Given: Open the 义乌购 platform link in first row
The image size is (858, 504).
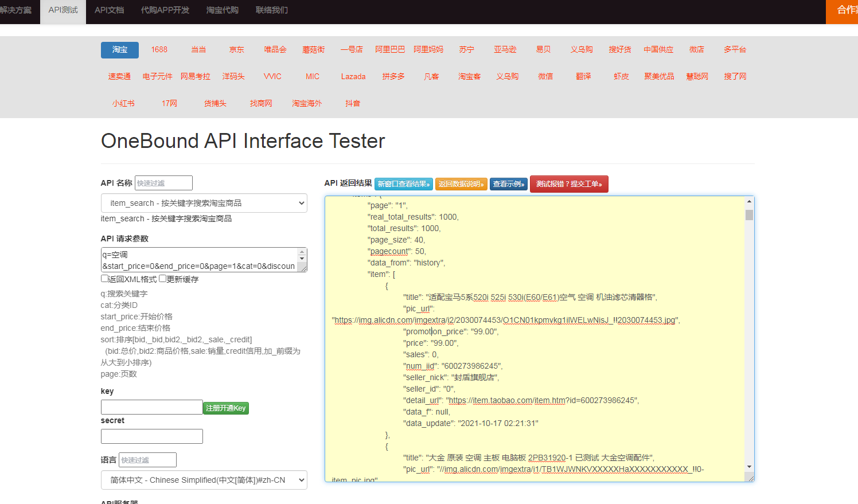Looking at the screenshot, I should (582, 50).
